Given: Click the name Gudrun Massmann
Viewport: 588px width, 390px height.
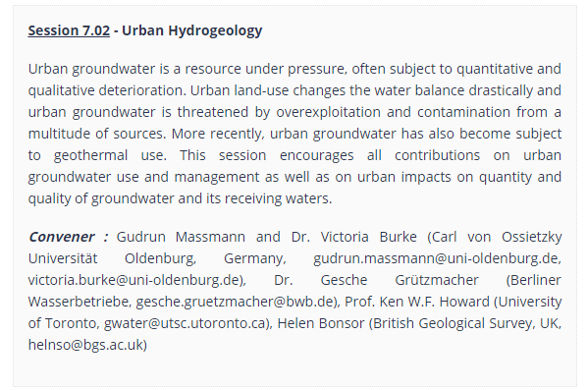Looking at the screenshot, I should (181, 237).
